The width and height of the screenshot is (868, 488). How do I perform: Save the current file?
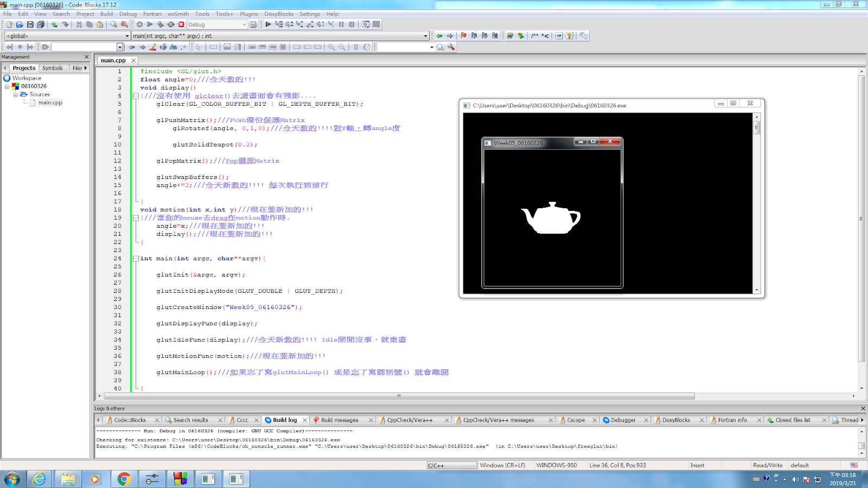coord(30,24)
